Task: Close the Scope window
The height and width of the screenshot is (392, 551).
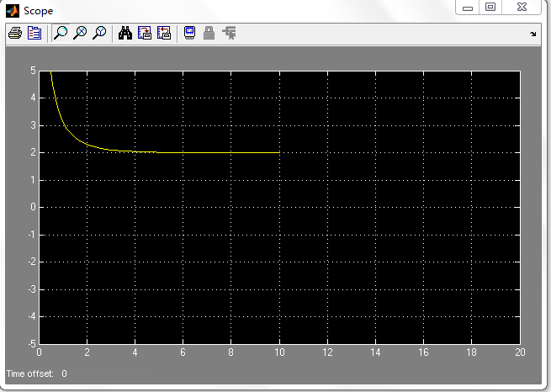Action: tap(522, 7)
